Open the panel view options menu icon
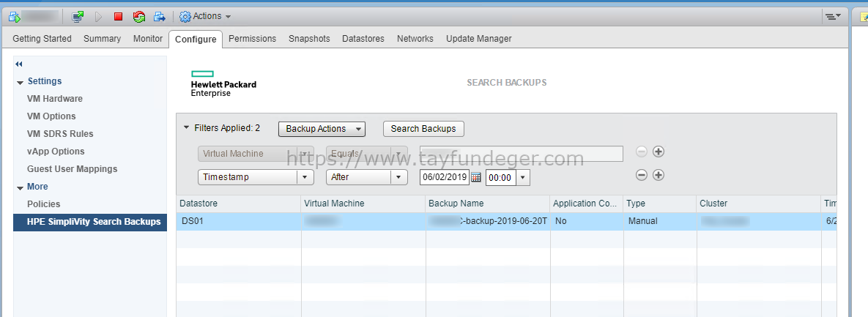The height and width of the screenshot is (317, 868). (833, 17)
